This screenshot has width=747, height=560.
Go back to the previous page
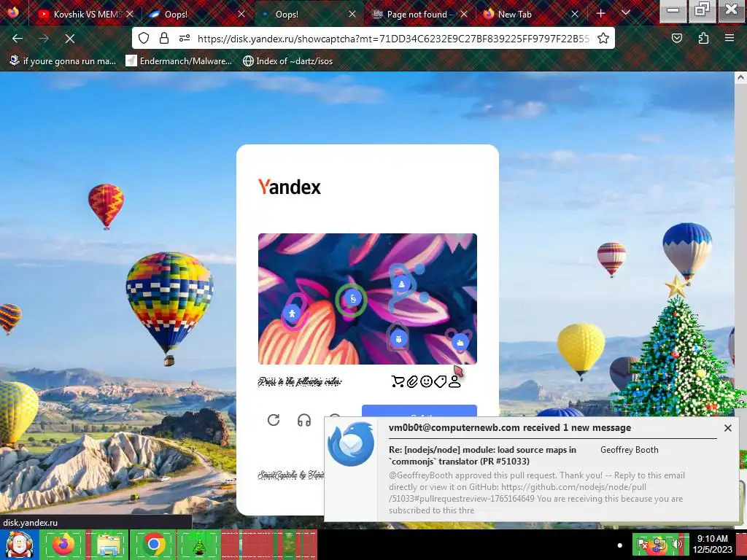pyautogui.click(x=18, y=39)
